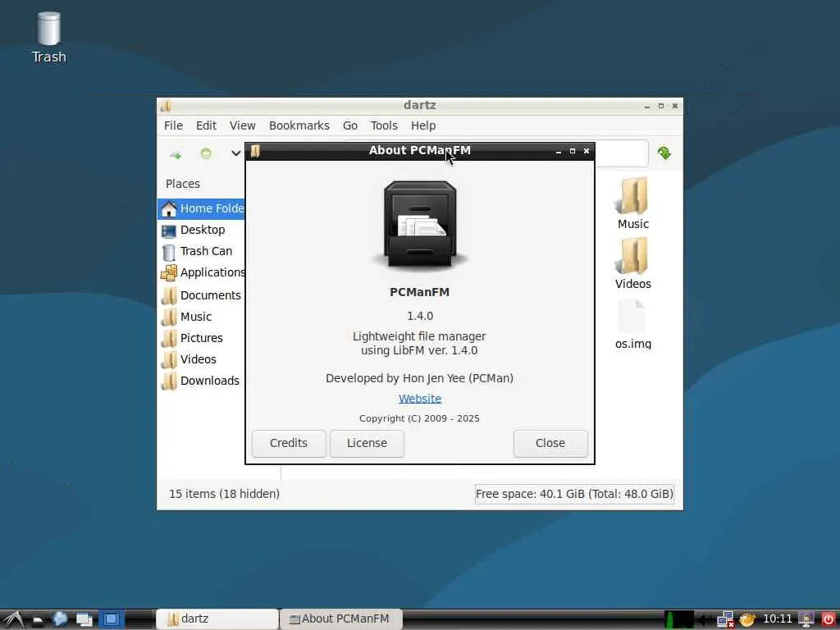Click the Credits button
This screenshot has width=840, height=630.
tap(289, 443)
